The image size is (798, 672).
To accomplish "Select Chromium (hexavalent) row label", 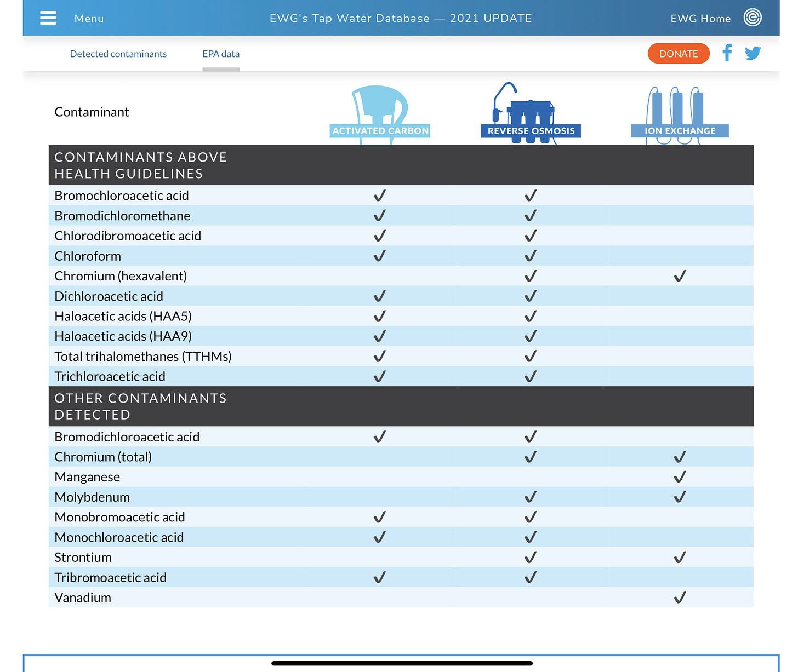I will pyautogui.click(x=121, y=276).
